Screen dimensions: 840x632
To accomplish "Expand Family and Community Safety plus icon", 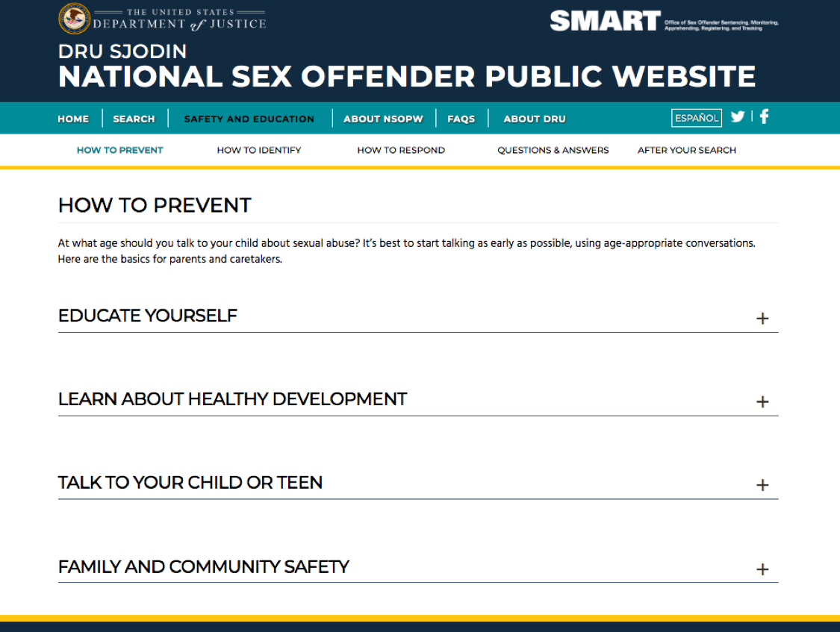I will point(762,569).
